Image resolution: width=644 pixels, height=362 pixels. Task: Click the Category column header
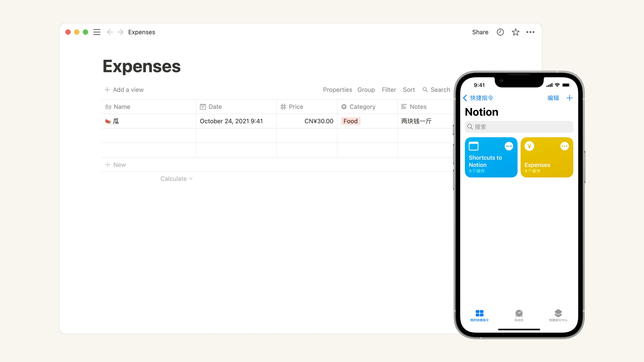click(x=367, y=107)
